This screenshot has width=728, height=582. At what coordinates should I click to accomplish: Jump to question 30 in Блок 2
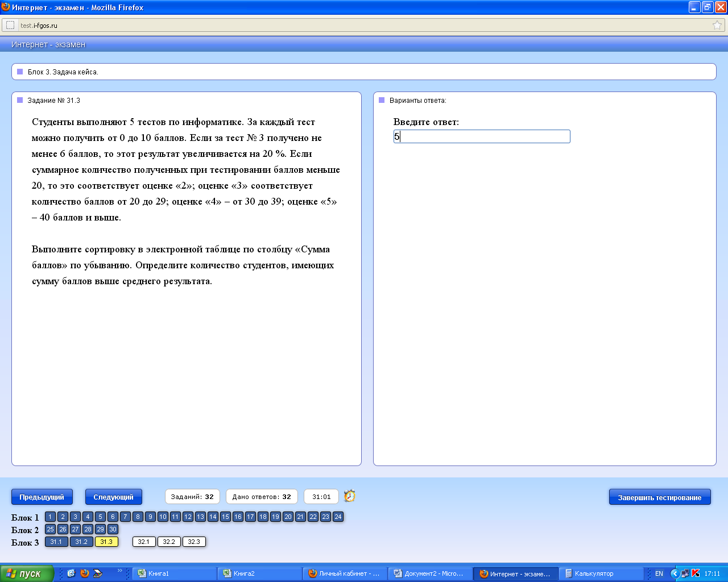coord(113,529)
